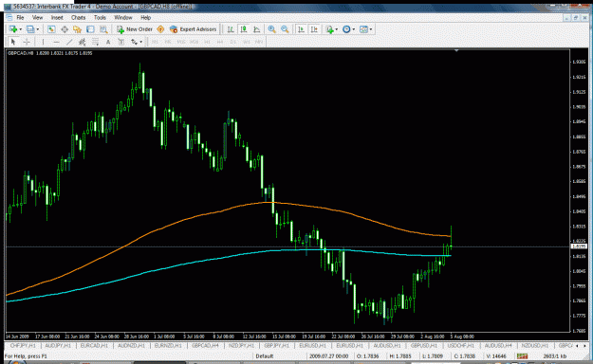Switch to the GBPCAD,H4 chart tab

[205, 345]
